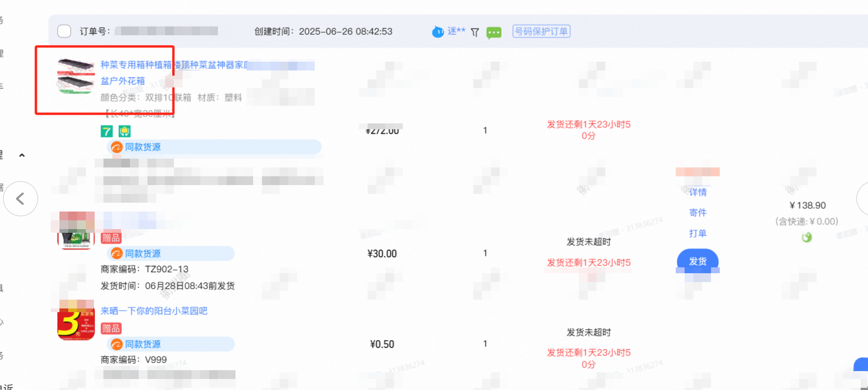Screen dimensions: 868x390
Task: Click 发货未超时 status beside the ¥30.00 item
Action: point(589,242)
